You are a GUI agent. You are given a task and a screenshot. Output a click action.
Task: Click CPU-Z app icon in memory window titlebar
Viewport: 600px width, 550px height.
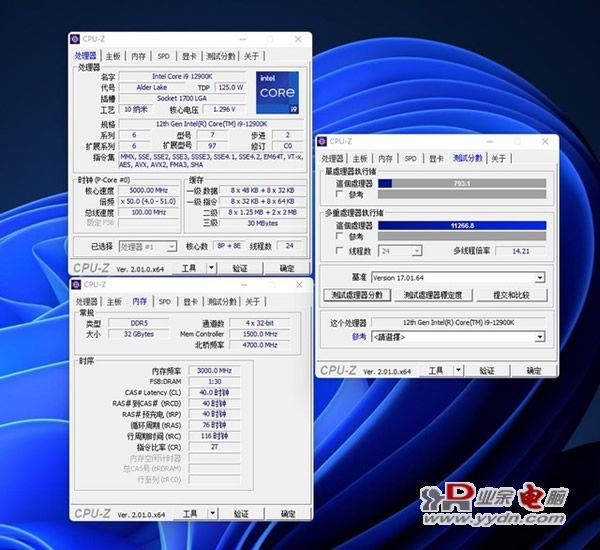tap(77, 284)
